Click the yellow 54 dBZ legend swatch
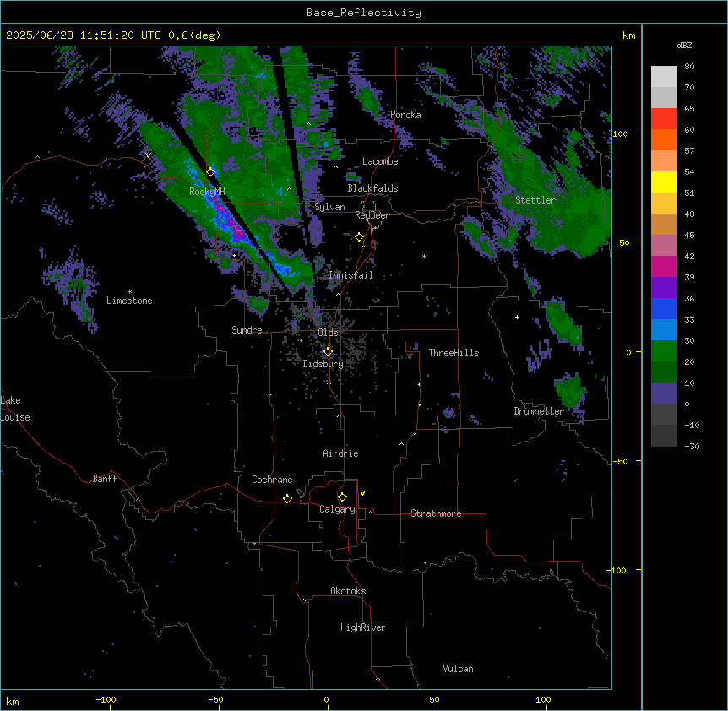The image size is (728, 711). click(664, 182)
